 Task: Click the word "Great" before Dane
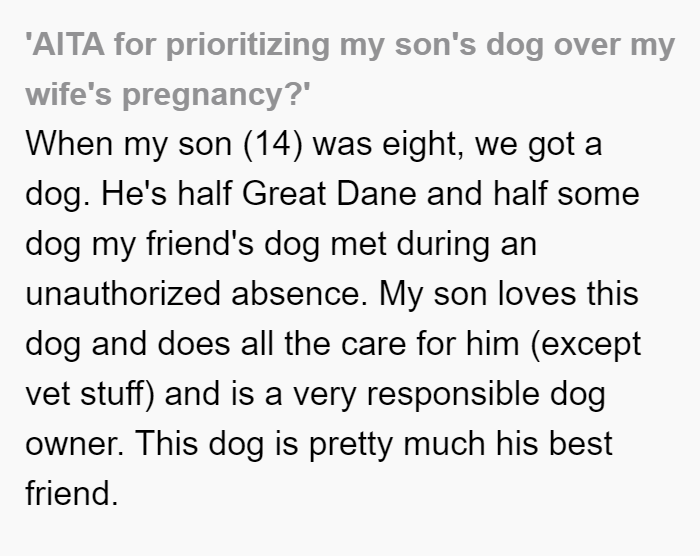coord(284,193)
